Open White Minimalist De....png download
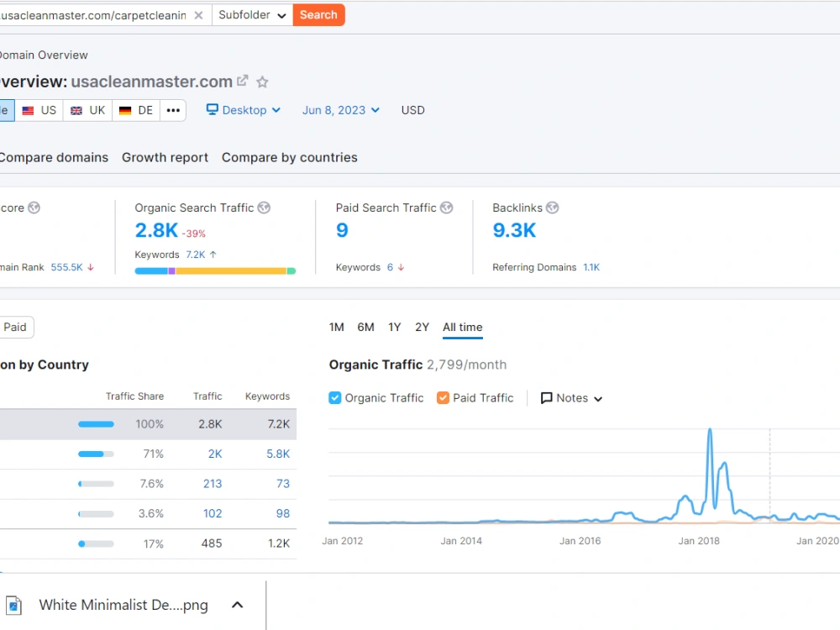This screenshot has width=840, height=630. click(x=123, y=605)
